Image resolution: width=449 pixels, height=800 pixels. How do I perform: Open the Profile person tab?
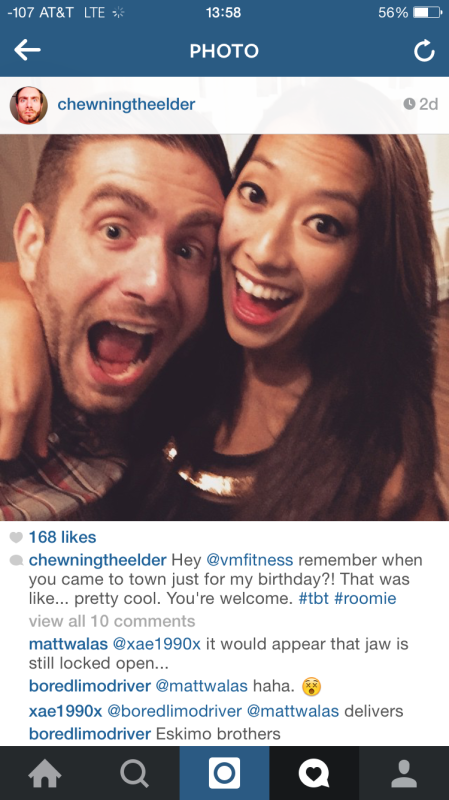[x=404, y=773]
